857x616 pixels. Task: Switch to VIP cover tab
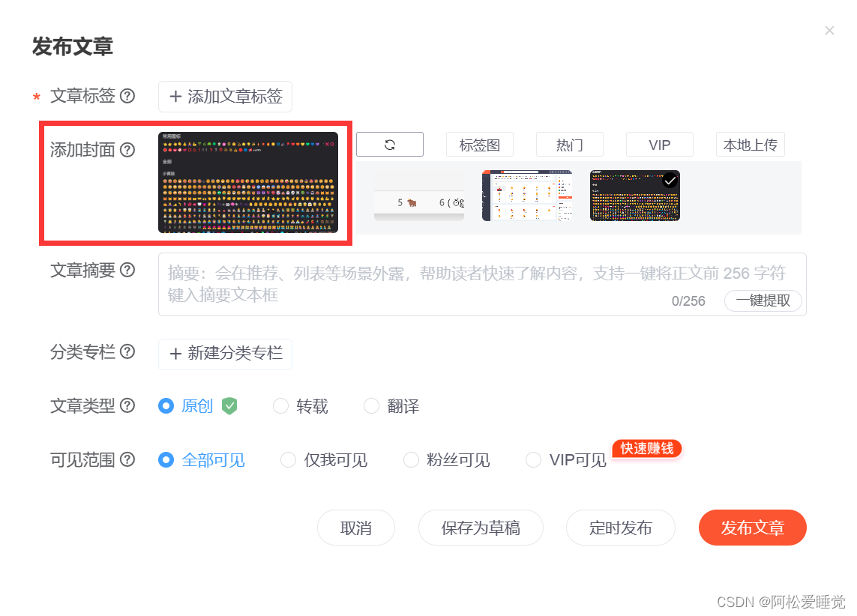tap(659, 145)
